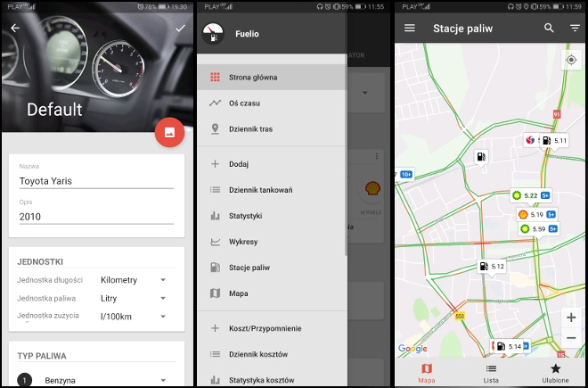Tap the Google logo on the map
Viewport: 588px width, 388px height.
click(412, 349)
